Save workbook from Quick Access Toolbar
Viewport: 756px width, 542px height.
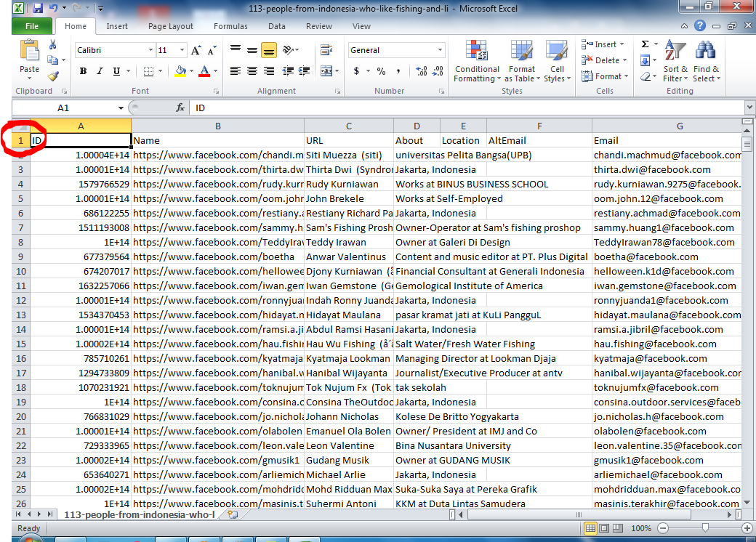(38, 8)
